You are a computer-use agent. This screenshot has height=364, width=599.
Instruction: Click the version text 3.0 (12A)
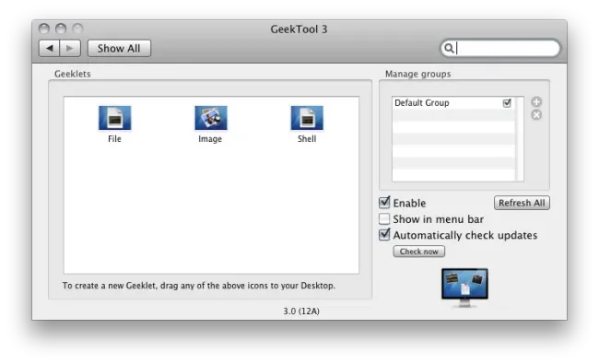[x=301, y=311]
